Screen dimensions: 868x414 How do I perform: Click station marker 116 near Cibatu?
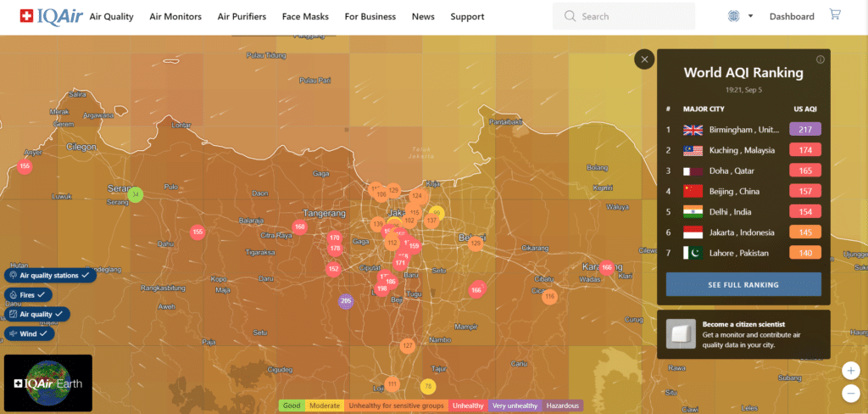[x=549, y=297]
